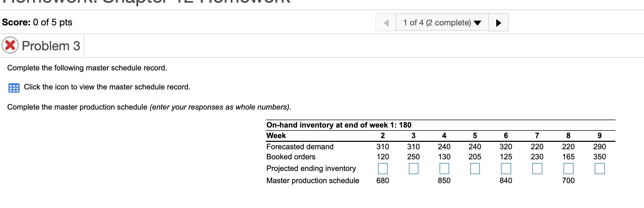Viewport: 644px width, 208px height.
Task: Click week 4 projected ending inventory box
Action: pyautogui.click(x=444, y=169)
